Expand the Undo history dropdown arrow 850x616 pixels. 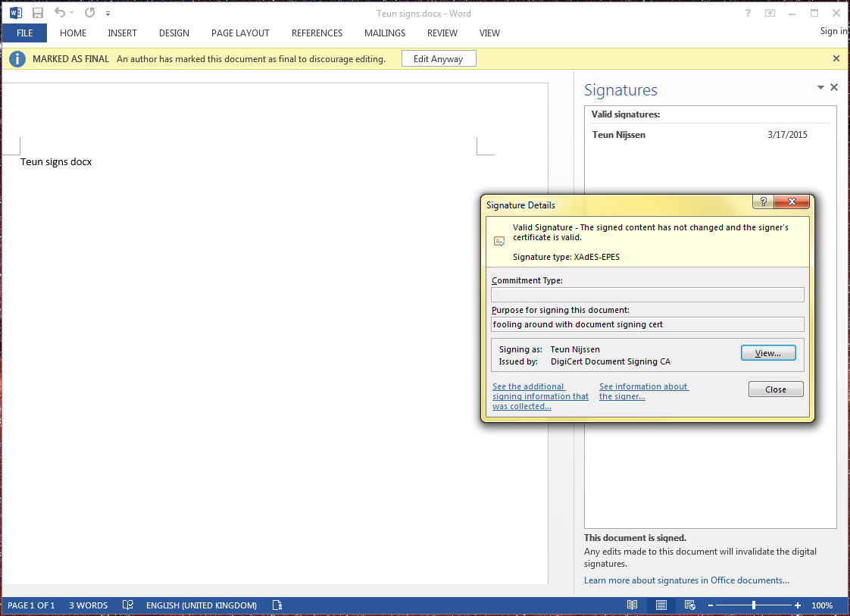pos(72,14)
